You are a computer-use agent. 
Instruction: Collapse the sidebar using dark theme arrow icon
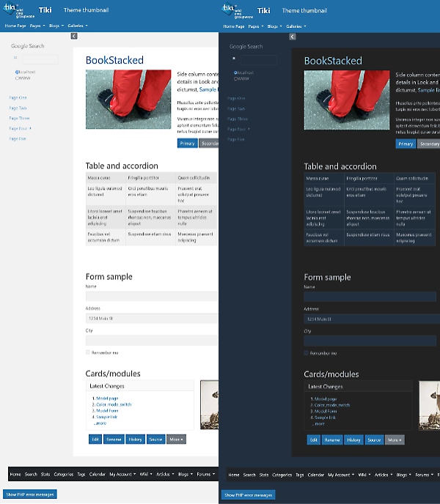pos(293,36)
